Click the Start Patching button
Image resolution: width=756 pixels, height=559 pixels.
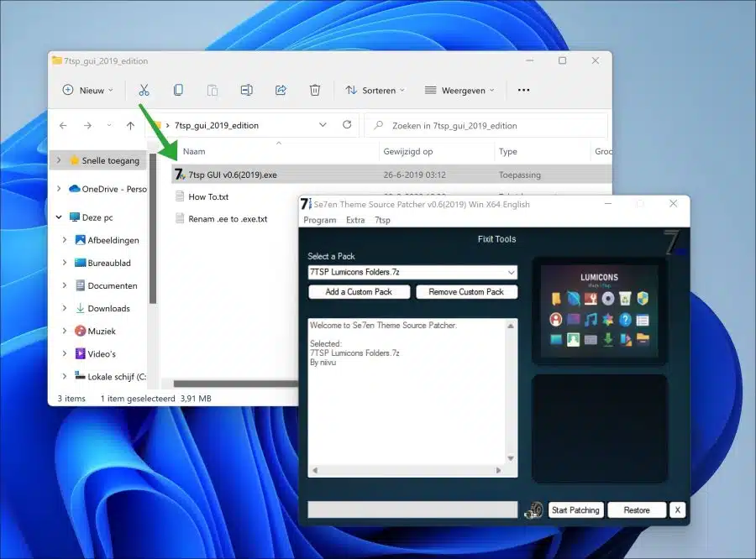[x=575, y=509]
